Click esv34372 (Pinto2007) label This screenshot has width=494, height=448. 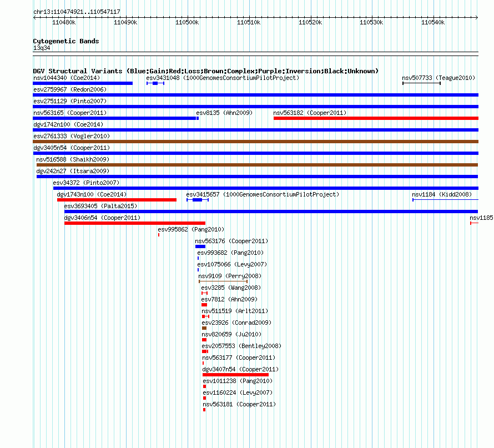coord(86,183)
